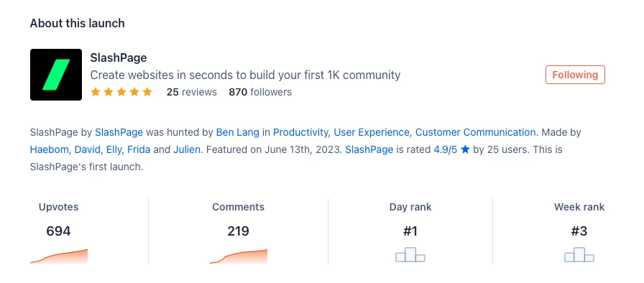Open Ben Lang's profile link
Image resolution: width=644 pixels, height=283 pixels.
coord(238,132)
